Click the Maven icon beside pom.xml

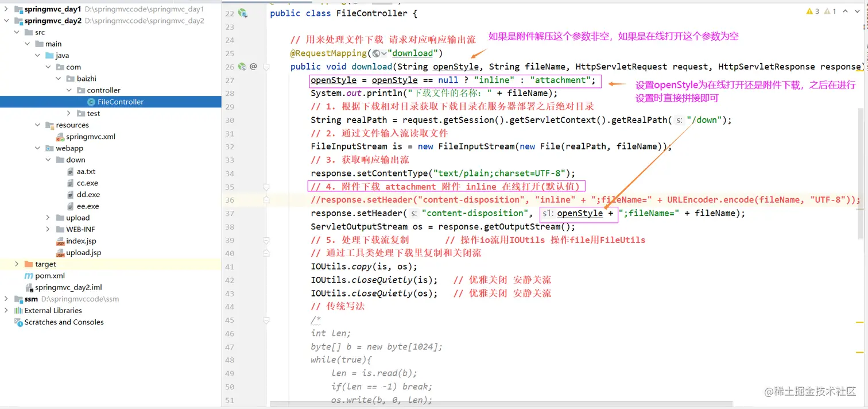[x=29, y=276]
